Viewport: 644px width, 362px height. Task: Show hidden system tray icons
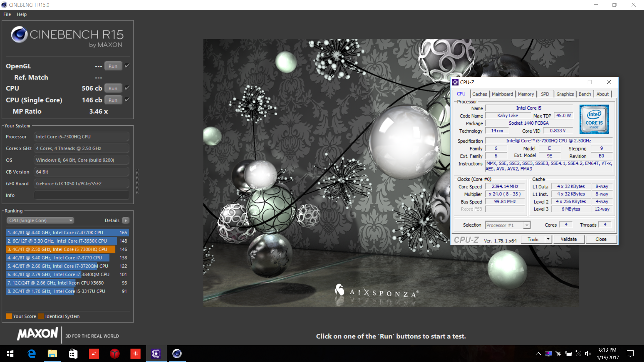(x=538, y=354)
